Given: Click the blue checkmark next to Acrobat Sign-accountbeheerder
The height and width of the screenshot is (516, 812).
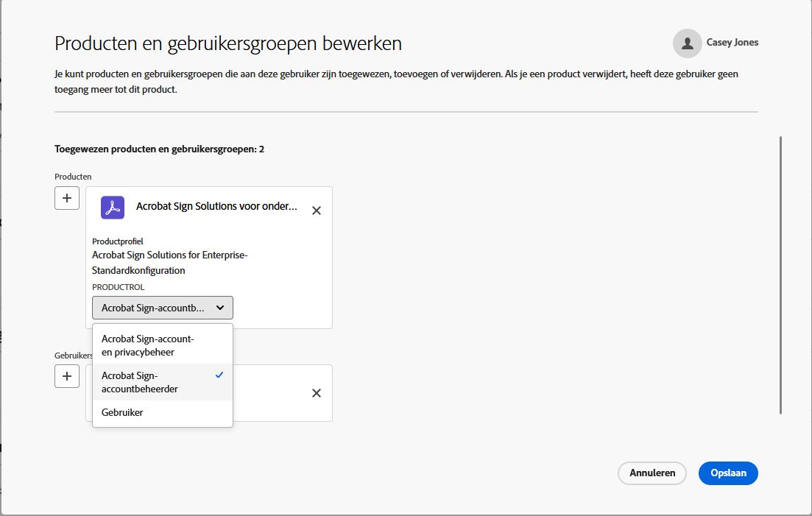Looking at the screenshot, I should 219,375.
